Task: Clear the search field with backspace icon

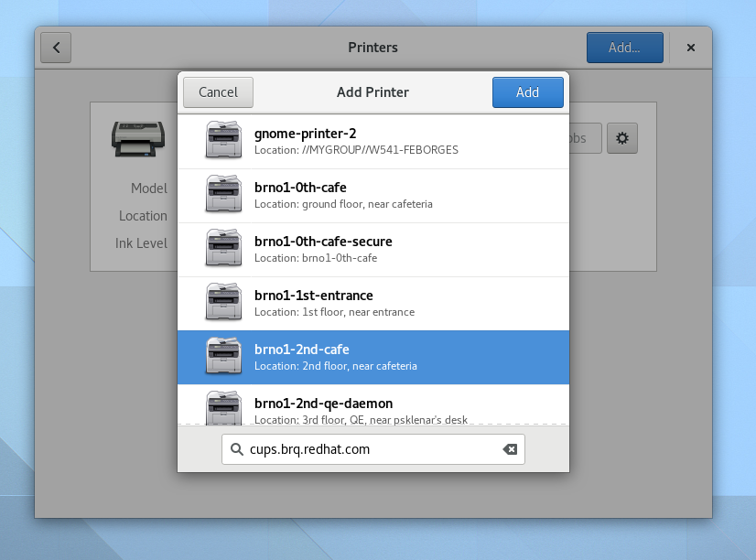Action: 510,449
